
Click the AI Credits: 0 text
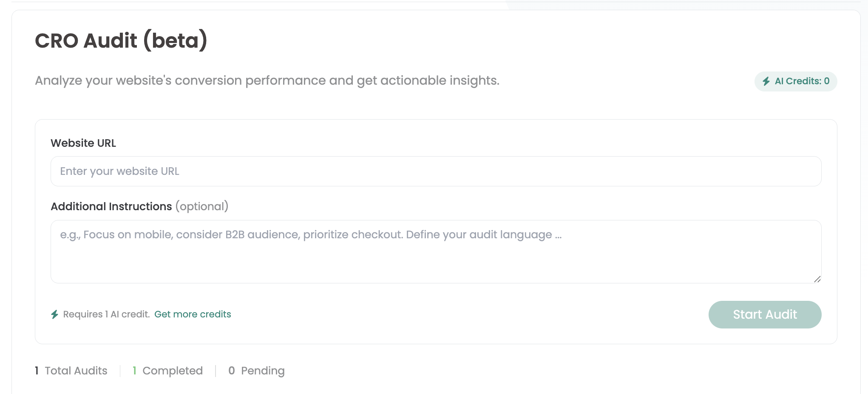pyautogui.click(x=802, y=81)
